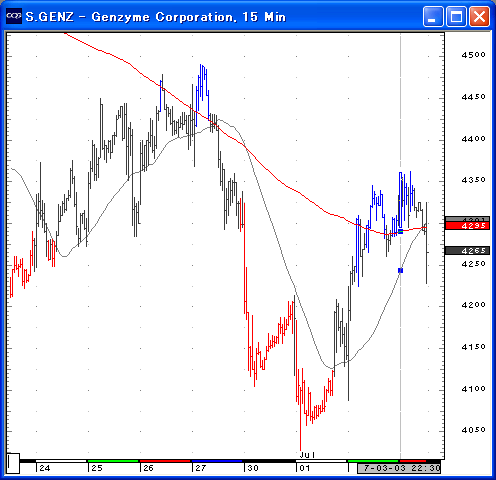Click the red 4295 price label
Viewport: 496px width, 480px height.
tap(467, 226)
